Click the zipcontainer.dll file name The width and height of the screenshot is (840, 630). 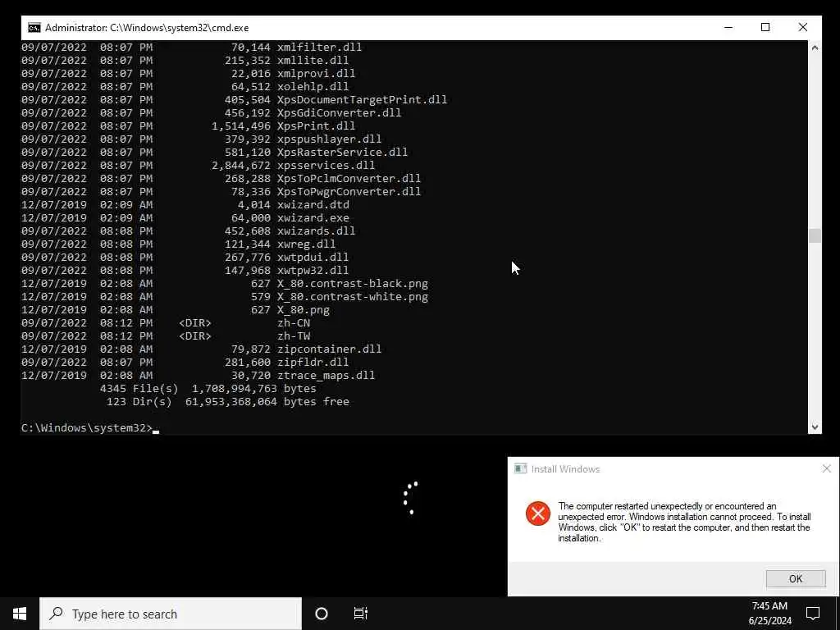pos(330,349)
